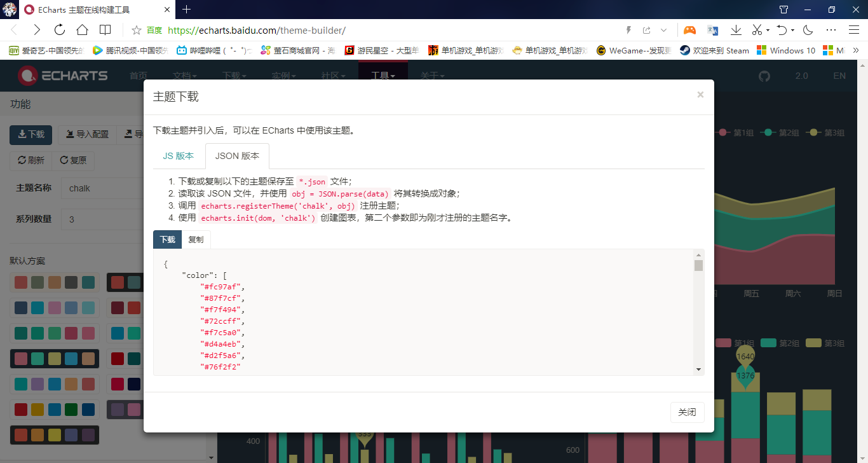The height and width of the screenshot is (463, 868).
Task: Select the 复制 tab in dialog
Action: (x=196, y=239)
